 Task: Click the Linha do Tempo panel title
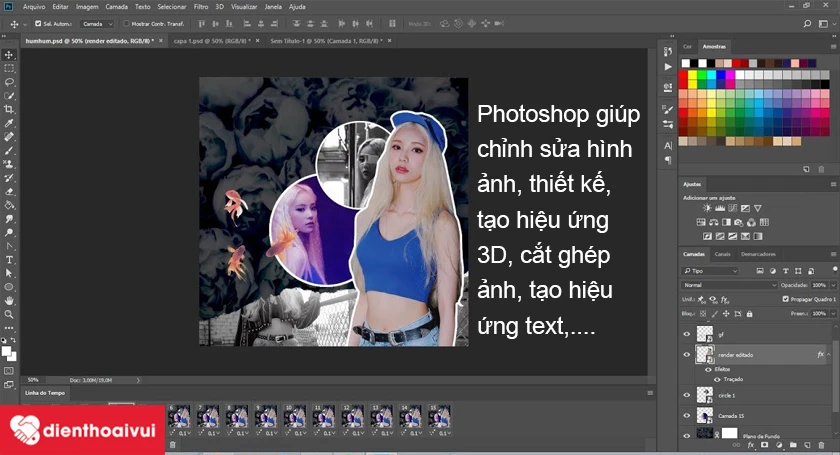(45, 393)
